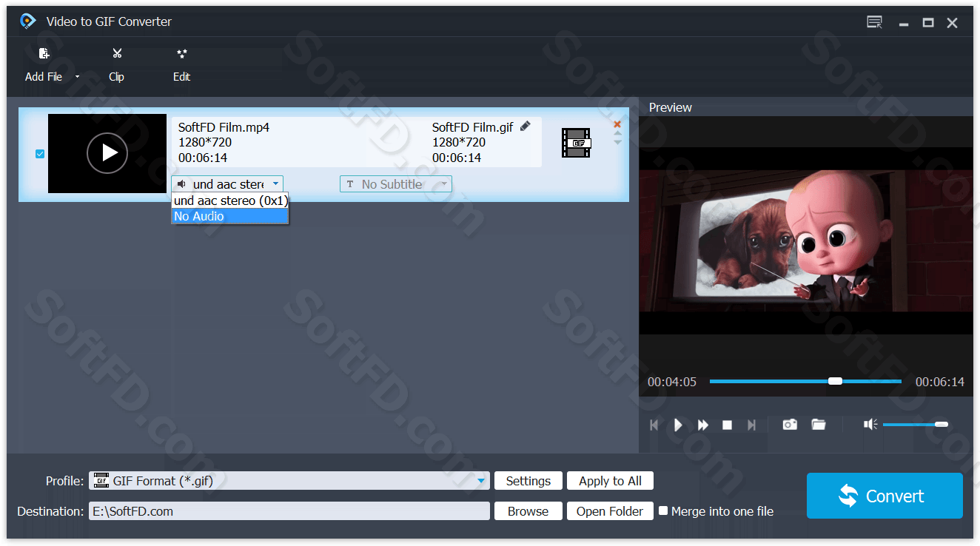980x546 pixels.
Task: Open the No Subtitle dropdown
Action: tap(396, 184)
